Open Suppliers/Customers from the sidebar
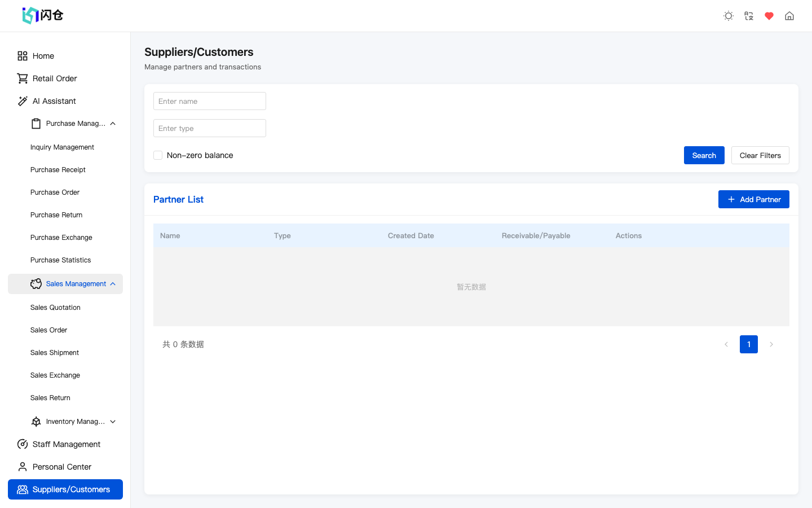This screenshot has height=508, width=812. pos(65,489)
